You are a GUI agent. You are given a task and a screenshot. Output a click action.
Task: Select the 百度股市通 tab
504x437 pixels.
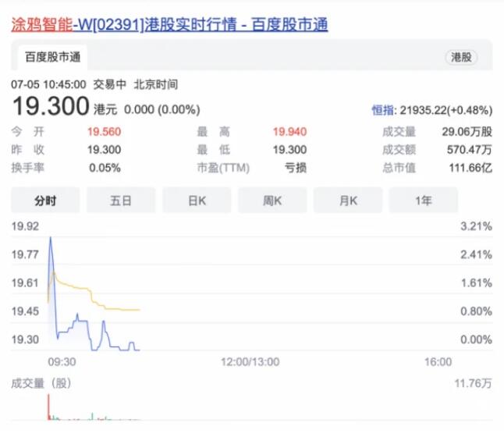click(53, 57)
